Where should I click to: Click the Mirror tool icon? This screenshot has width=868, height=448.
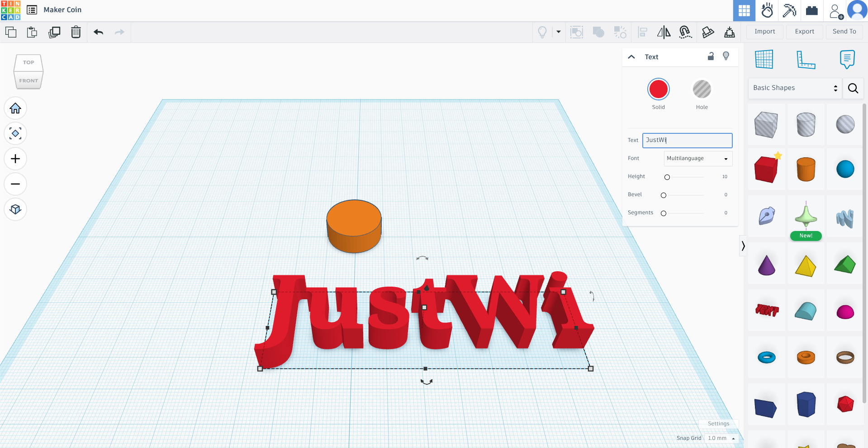664,32
